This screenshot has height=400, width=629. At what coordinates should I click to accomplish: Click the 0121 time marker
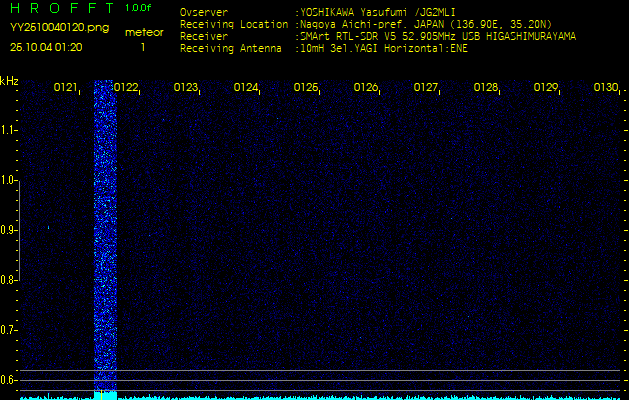tap(65, 87)
